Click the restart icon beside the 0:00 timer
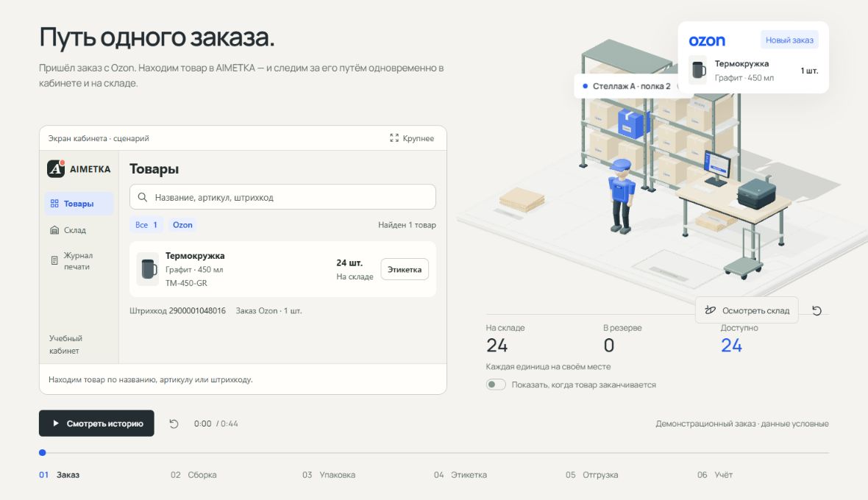 click(x=174, y=424)
